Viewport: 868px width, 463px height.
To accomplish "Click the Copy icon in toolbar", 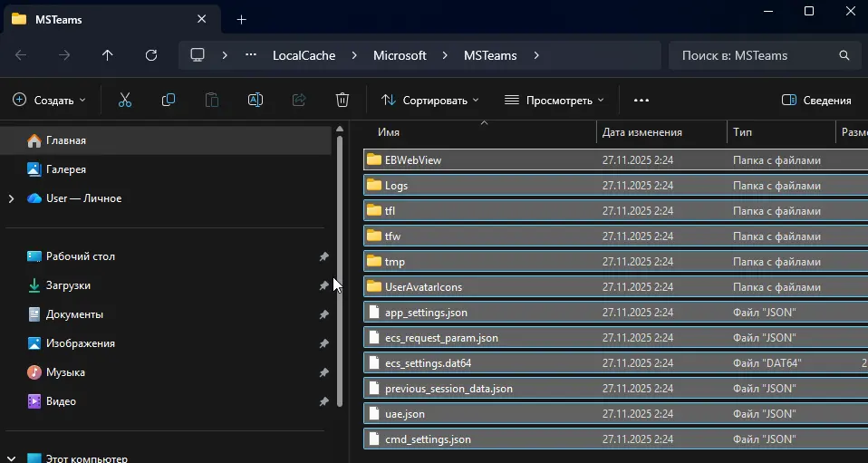I will point(169,100).
